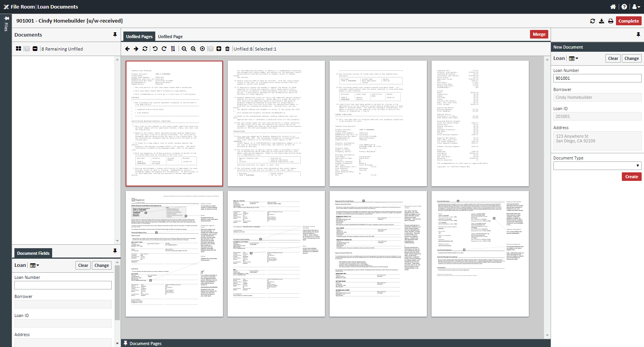Click the red Merge button

[x=539, y=34]
